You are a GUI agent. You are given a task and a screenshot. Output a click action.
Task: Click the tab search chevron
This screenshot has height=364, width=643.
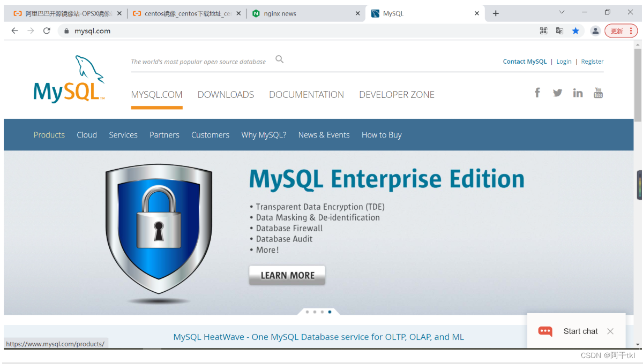click(x=562, y=12)
